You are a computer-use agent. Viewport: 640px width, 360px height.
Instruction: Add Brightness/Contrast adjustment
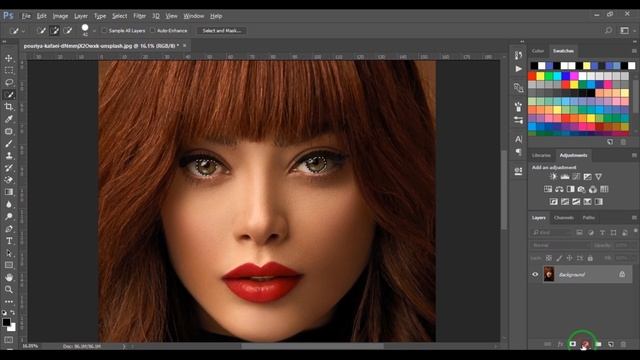[553, 177]
